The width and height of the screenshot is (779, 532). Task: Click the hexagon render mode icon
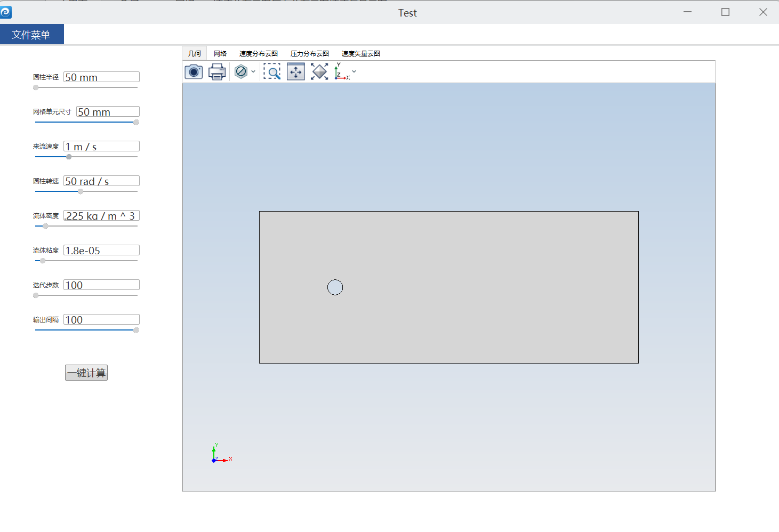pyautogui.click(x=241, y=71)
